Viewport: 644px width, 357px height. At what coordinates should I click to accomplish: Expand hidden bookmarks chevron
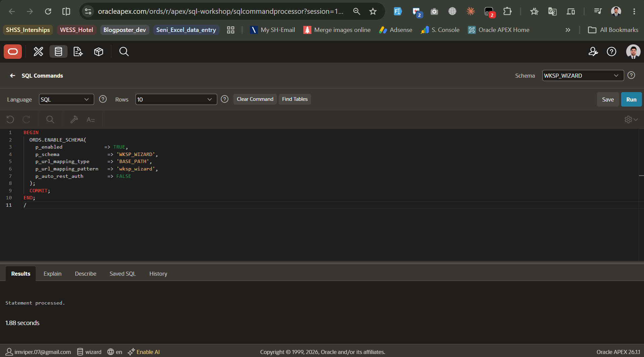coord(568,30)
